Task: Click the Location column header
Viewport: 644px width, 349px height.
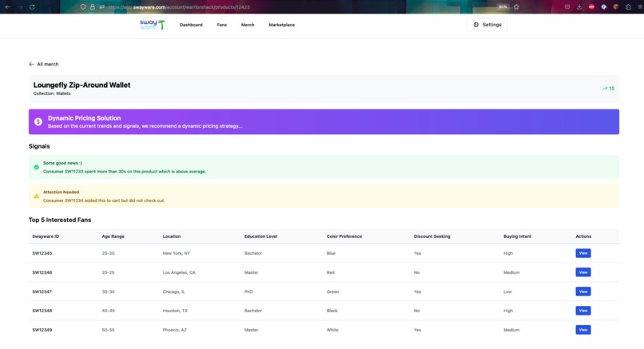Action: [172, 236]
